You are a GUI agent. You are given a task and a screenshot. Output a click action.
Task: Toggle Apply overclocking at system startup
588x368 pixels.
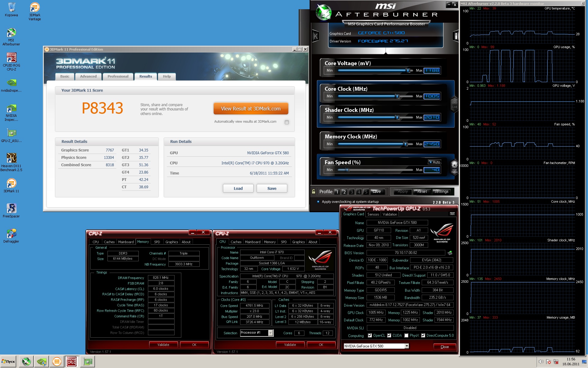[318, 201]
